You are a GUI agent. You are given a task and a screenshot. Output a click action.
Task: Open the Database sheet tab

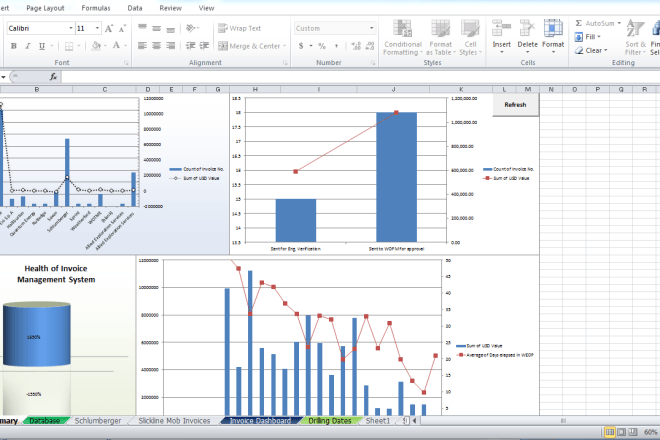pos(44,421)
